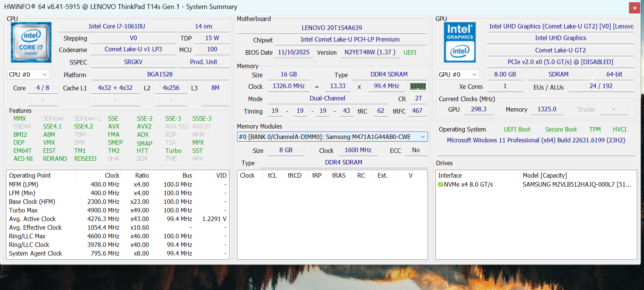Select the Microsoft Windows 11 Professional build text
Viewport: 644px width, 290px height.
pos(536,140)
